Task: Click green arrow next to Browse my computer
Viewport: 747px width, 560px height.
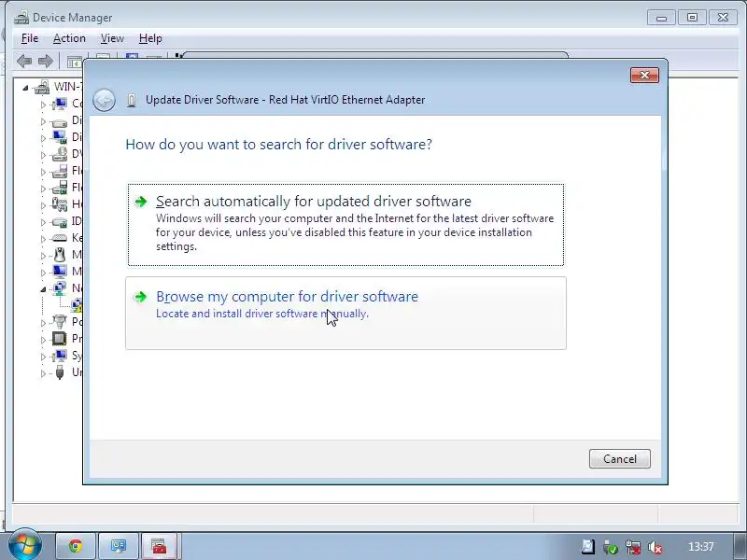Action: point(141,297)
